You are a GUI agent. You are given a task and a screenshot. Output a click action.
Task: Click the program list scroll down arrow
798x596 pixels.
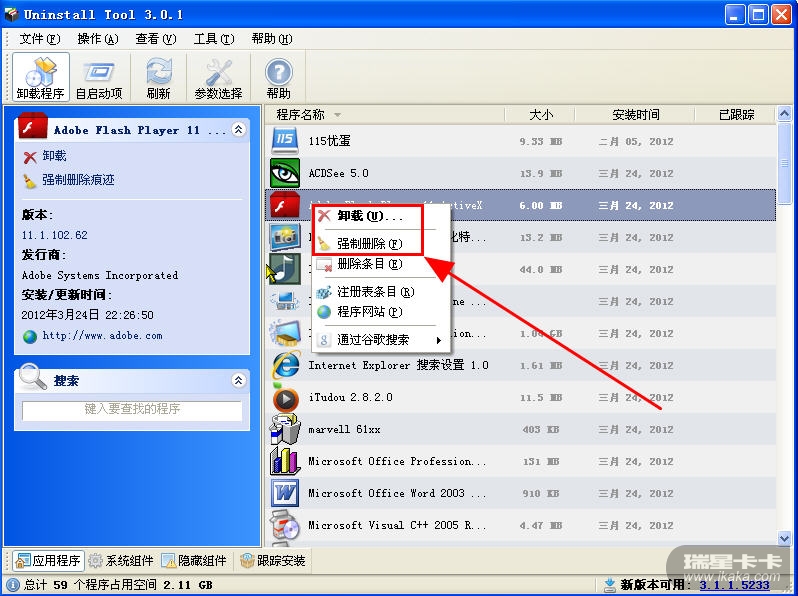pyautogui.click(x=784, y=537)
